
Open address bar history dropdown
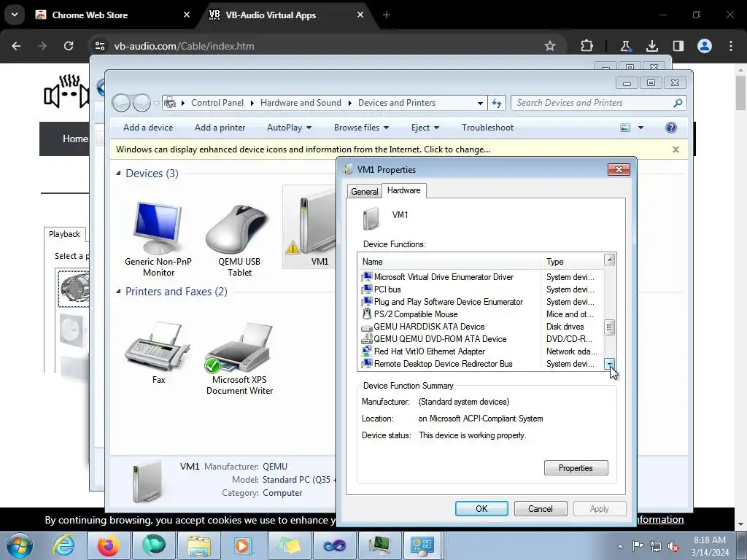[x=480, y=103]
